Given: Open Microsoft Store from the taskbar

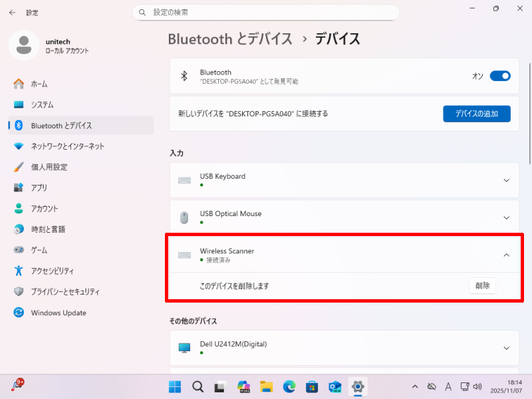Looking at the screenshot, I should point(311,386).
